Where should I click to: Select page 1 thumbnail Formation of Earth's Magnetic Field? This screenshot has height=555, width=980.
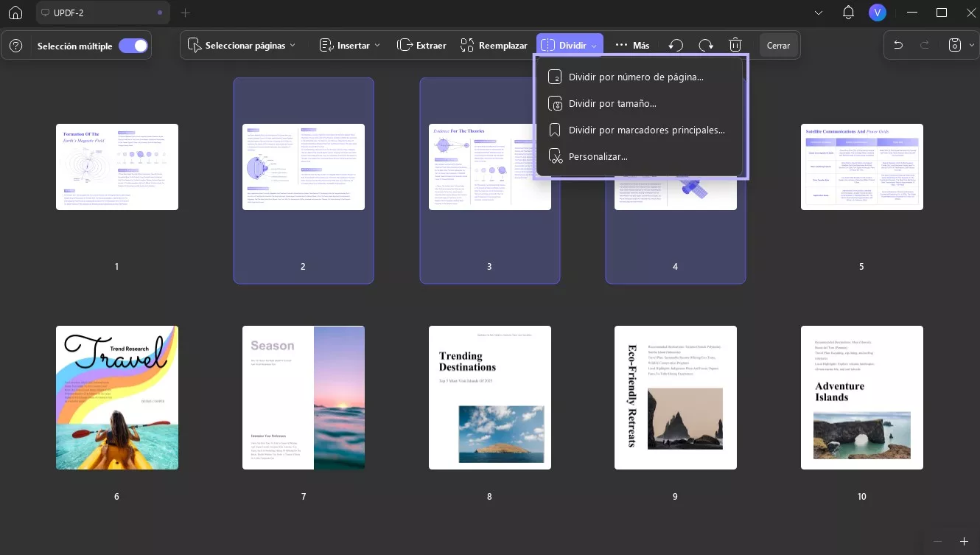117,167
